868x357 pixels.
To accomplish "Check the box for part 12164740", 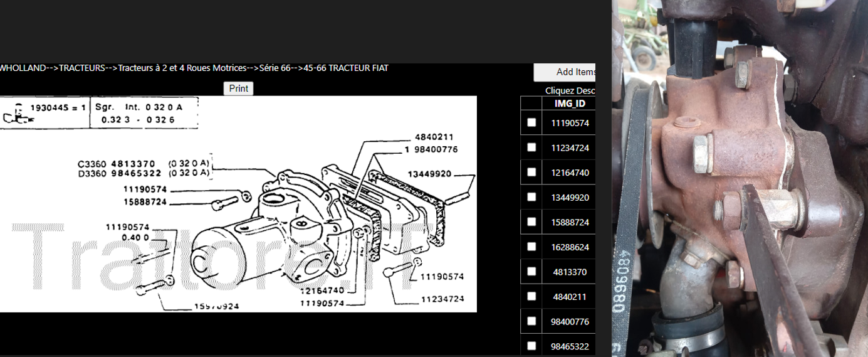I will point(531,173).
